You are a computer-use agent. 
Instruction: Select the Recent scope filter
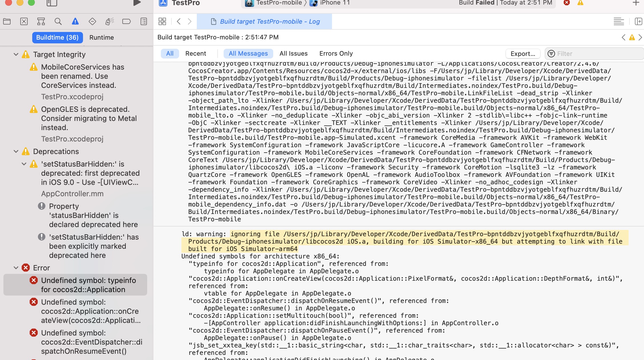click(x=196, y=53)
